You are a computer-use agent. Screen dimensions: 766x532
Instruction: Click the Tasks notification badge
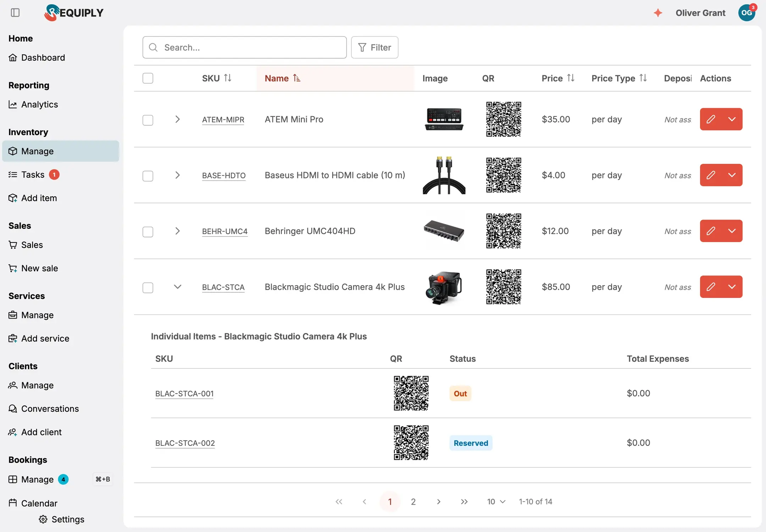point(54,174)
